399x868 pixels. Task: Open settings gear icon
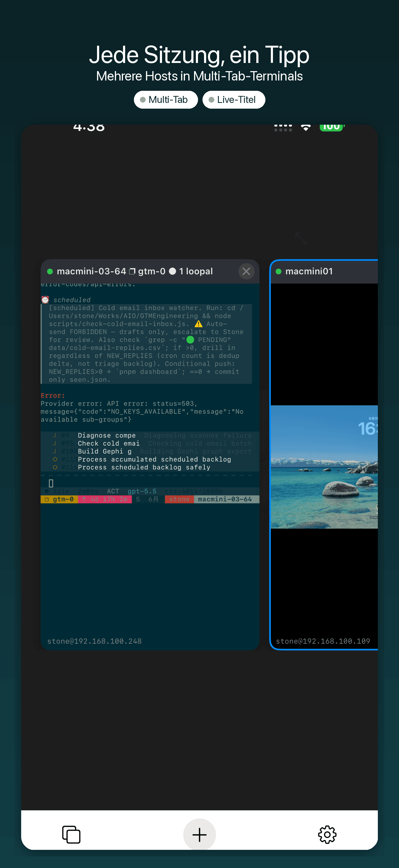pos(327,834)
